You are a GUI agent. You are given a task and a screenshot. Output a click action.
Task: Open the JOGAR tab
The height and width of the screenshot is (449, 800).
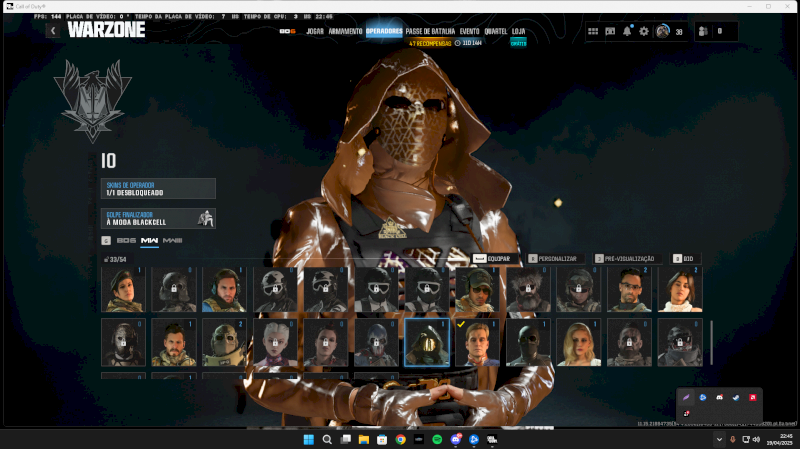315,31
